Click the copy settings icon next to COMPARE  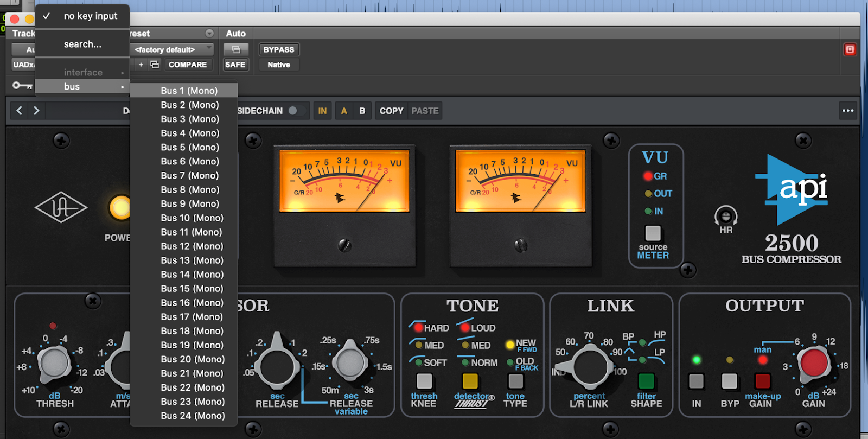pyautogui.click(x=155, y=65)
